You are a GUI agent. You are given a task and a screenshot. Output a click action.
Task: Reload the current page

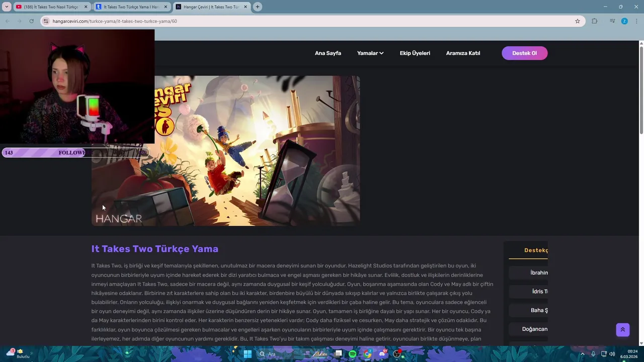[x=31, y=21]
